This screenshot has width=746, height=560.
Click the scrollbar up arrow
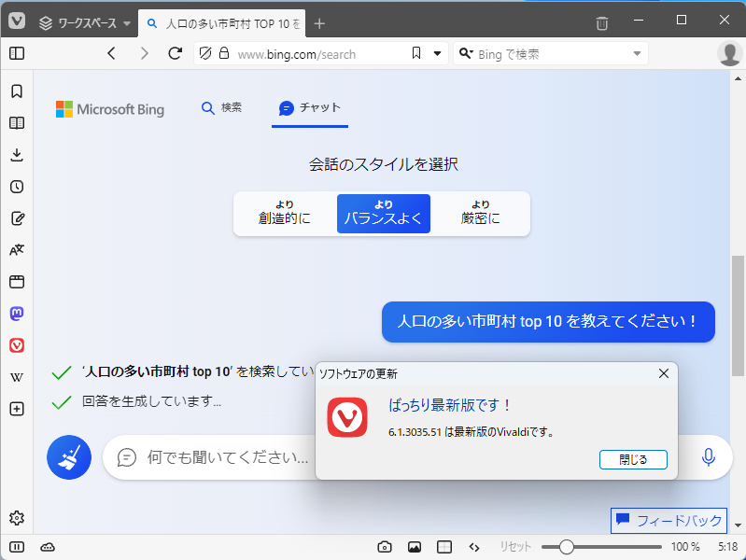(738, 78)
